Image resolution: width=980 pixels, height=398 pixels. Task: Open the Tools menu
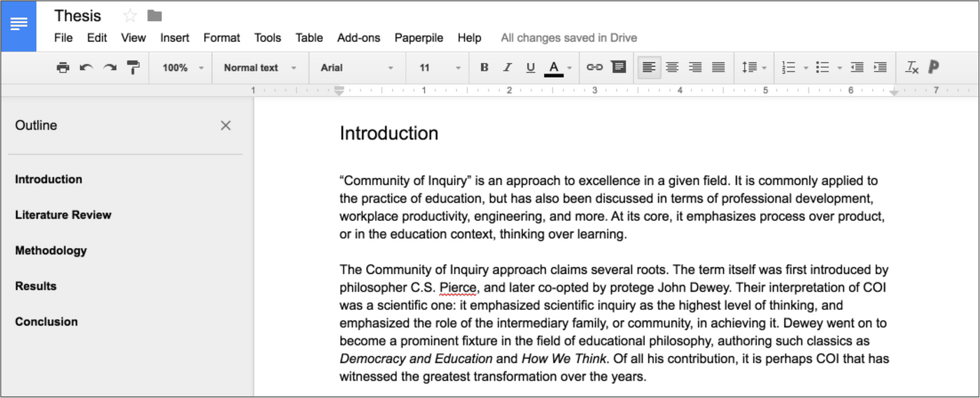pos(268,38)
